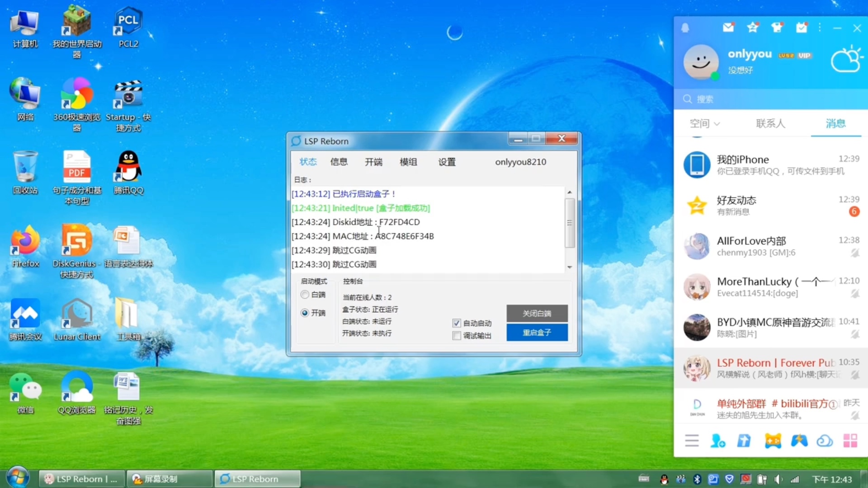Open the skin/shirt icon in QQ header

pos(777,28)
